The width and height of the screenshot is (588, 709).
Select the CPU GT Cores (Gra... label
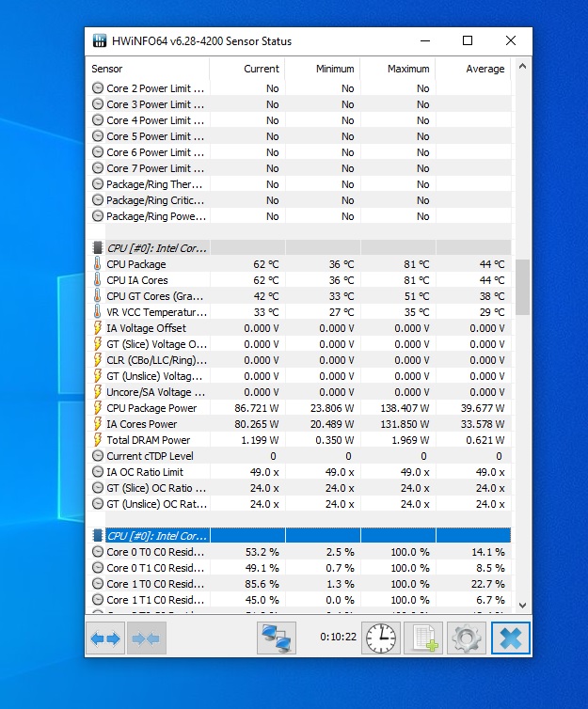(x=154, y=295)
